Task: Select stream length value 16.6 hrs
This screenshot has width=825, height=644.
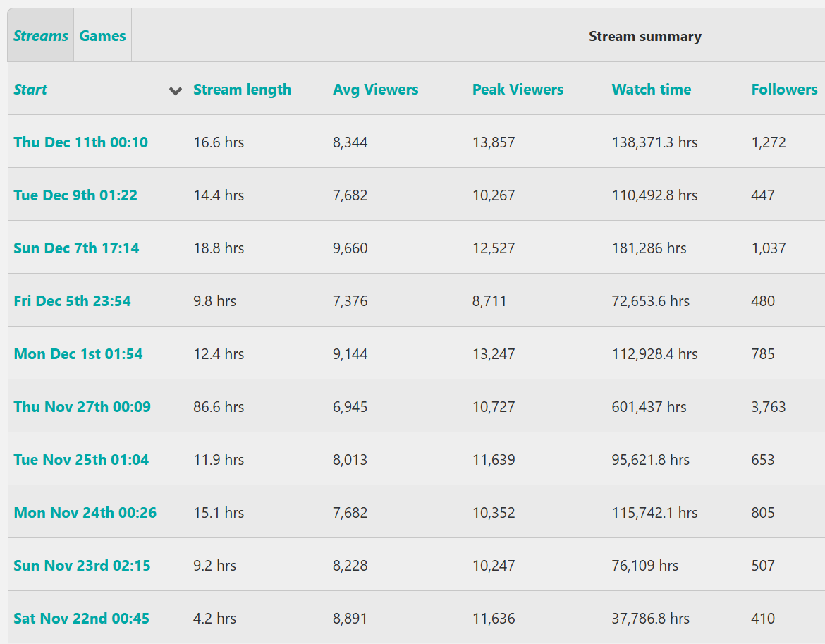Action: click(x=219, y=142)
